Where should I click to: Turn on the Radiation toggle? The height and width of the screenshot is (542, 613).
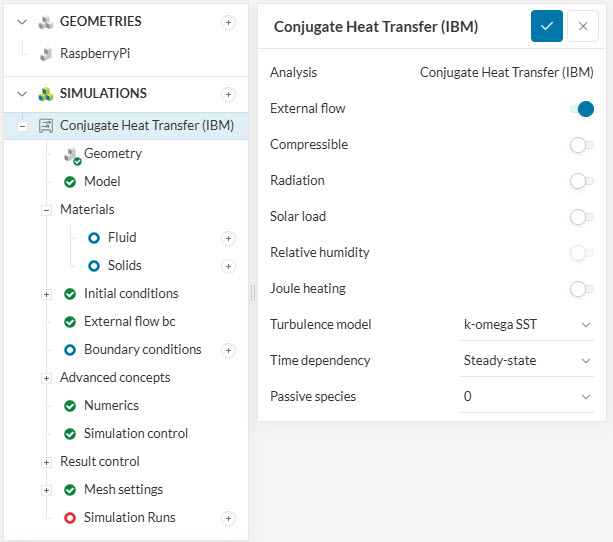pos(581,181)
